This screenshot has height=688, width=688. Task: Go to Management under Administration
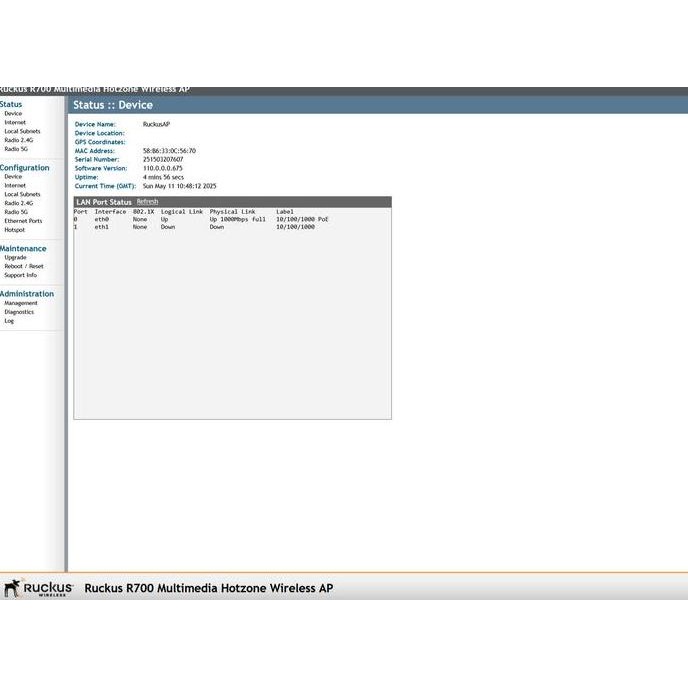(21, 303)
